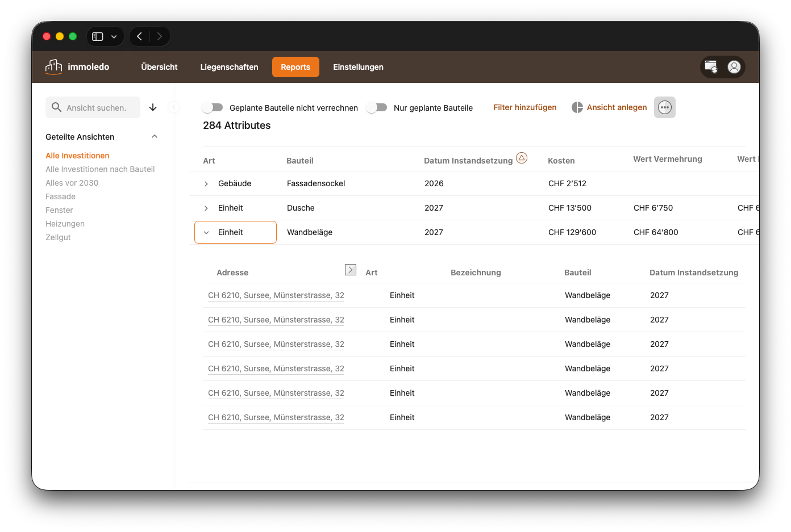Open the Einstellungen tab
Viewport: 791px width, 532px height.
(358, 67)
